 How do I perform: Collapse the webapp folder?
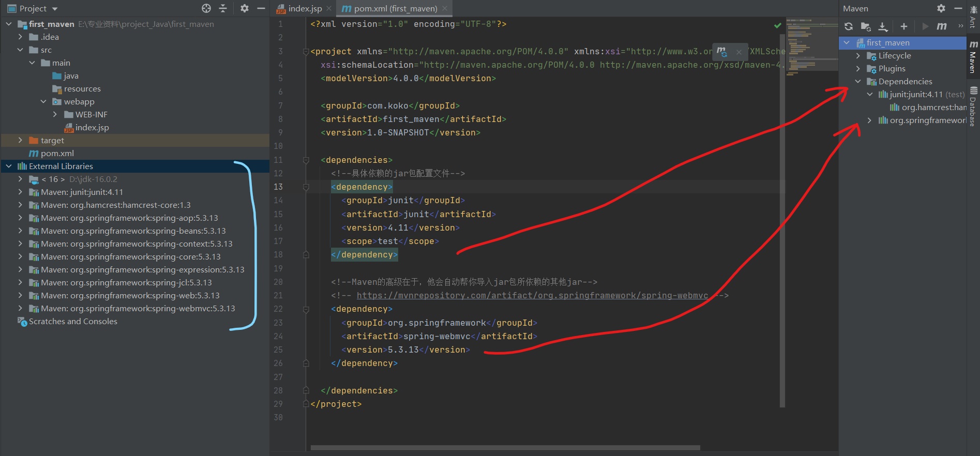pyautogui.click(x=43, y=101)
